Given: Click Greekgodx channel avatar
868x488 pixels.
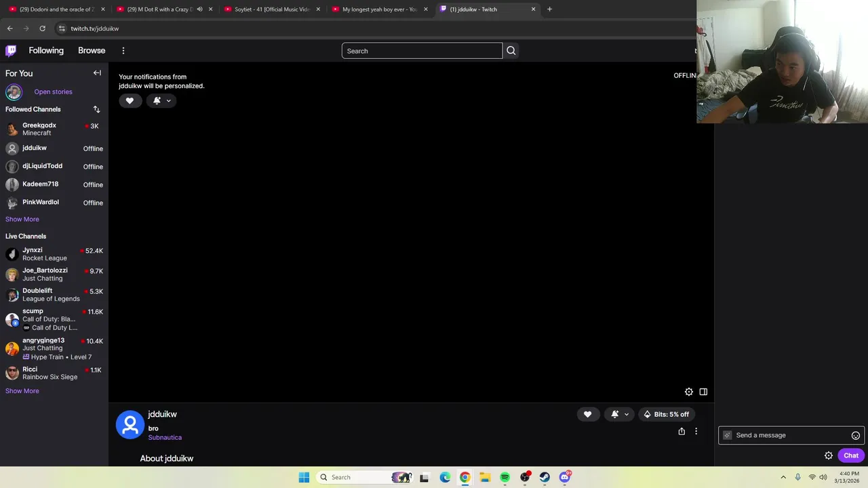Looking at the screenshot, I should pyautogui.click(x=12, y=129).
